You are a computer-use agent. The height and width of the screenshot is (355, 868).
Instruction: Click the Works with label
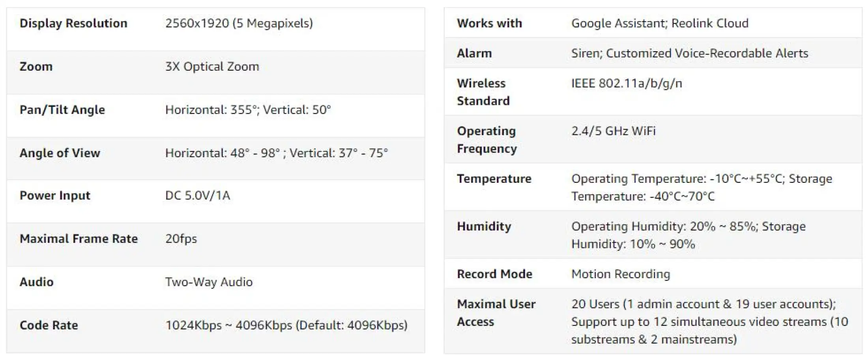tap(489, 23)
